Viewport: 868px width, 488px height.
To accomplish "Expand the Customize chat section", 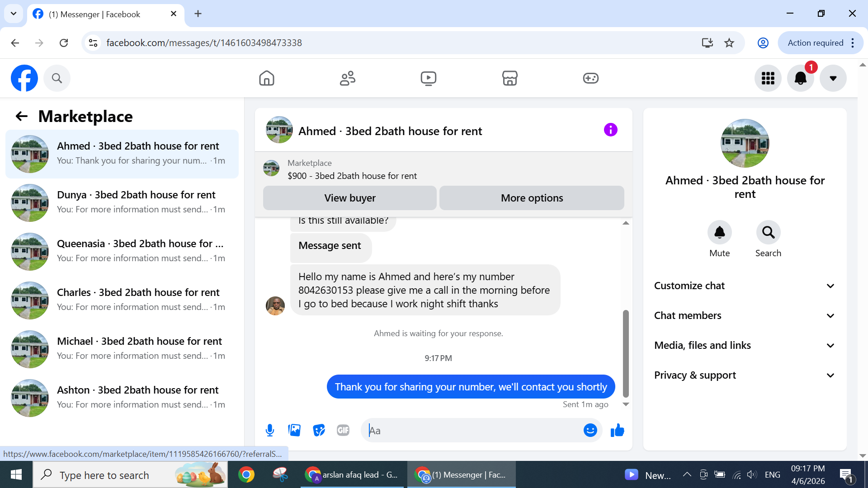I will pyautogui.click(x=745, y=286).
